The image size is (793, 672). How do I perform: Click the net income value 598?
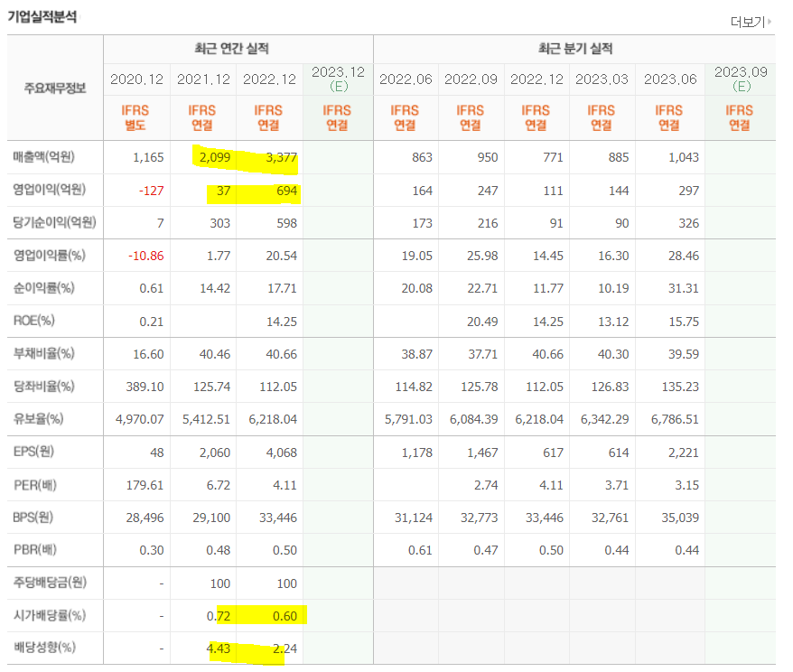[x=286, y=223]
